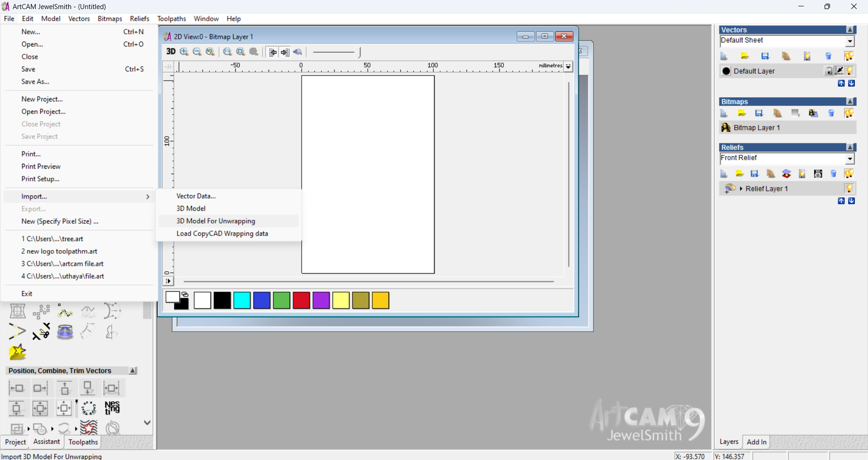Collapse the Bitmaps panel header arrow

850,102
